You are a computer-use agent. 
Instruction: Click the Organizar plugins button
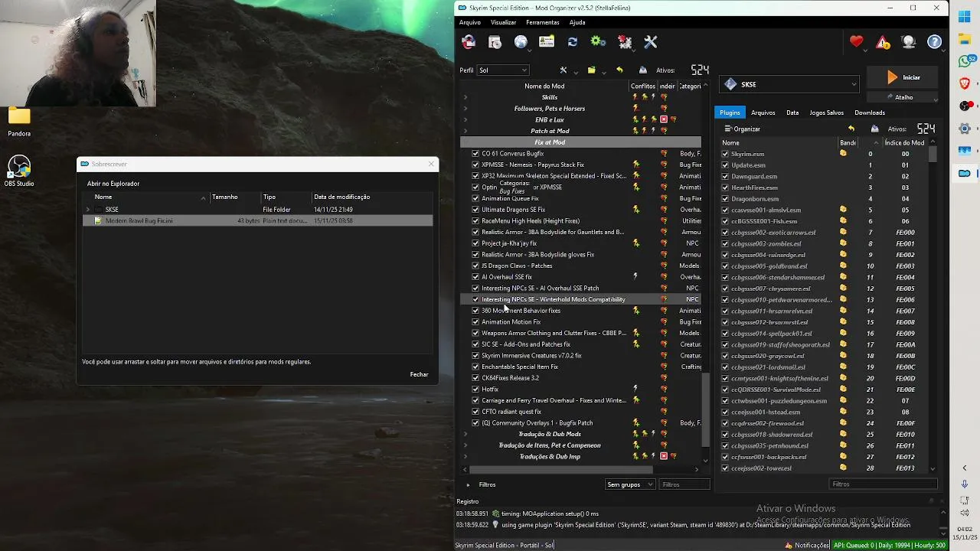click(743, 129)
